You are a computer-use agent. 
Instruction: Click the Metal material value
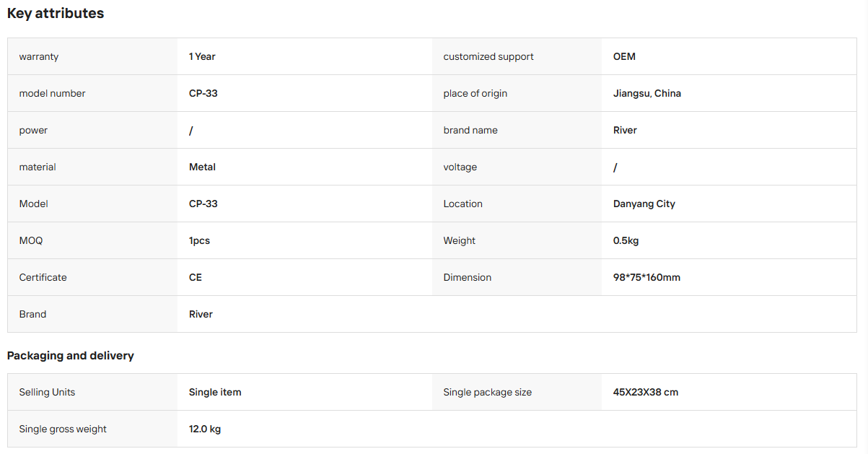click(x=202, y=167)
